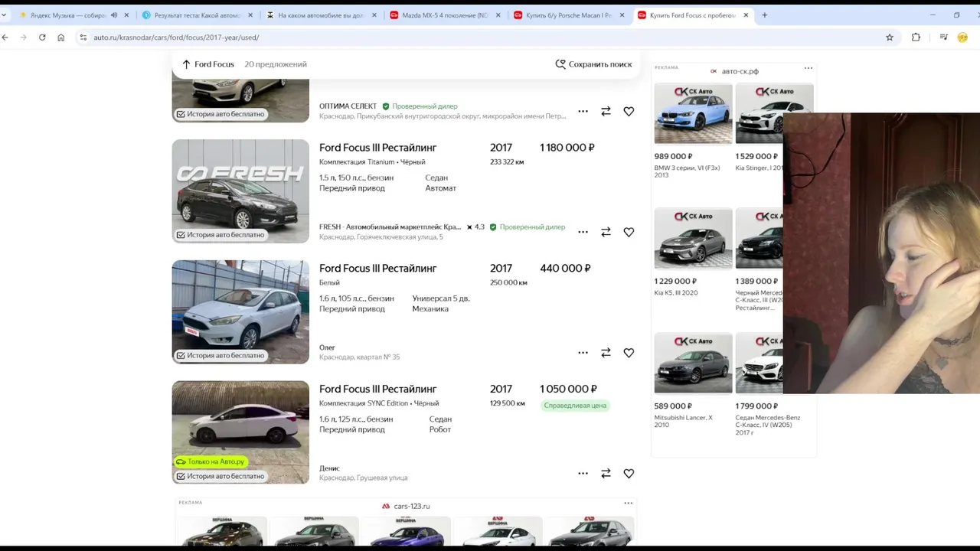980x551 pixels.
Task: Open BMW 3 серии ad for 989 000 ₽
Action: [693, 113]
